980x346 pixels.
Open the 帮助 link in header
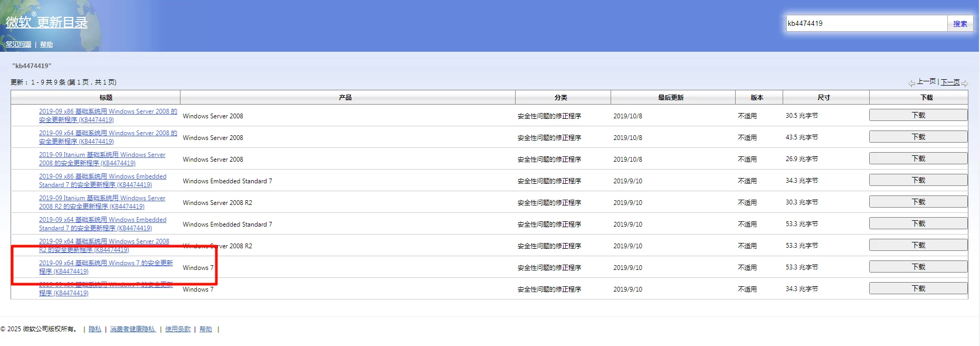coord(46,44)
